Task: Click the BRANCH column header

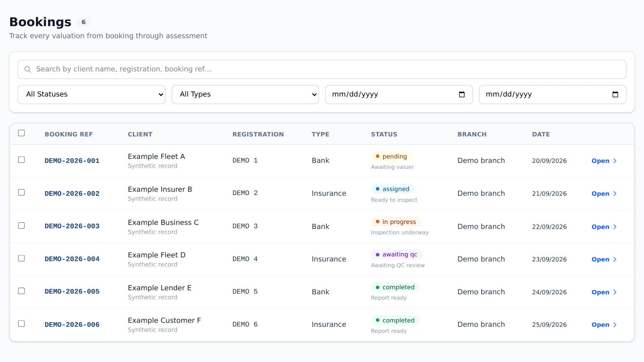Action: point(472,134)
